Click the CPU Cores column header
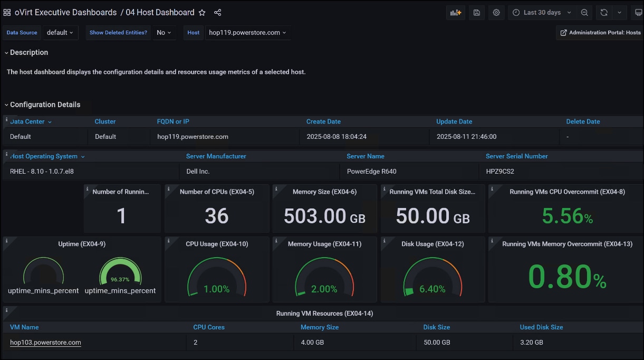 click(209, 327)
